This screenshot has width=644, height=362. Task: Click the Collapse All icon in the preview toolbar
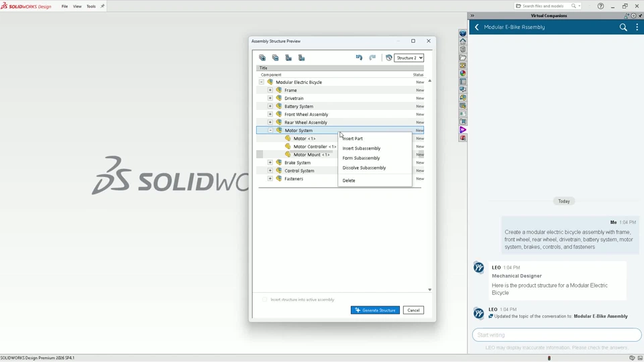(x=276, y=58)
